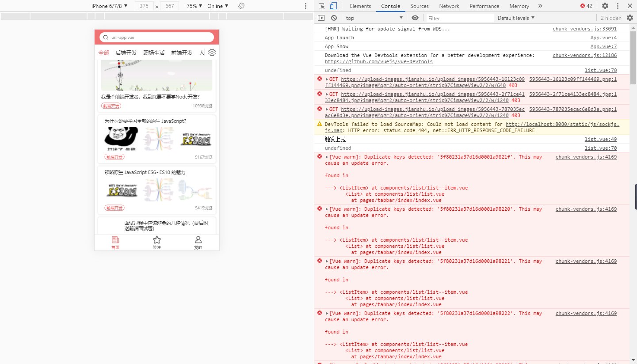Show more DevTools tabs with the chevron
Viewport: 637px width, 364px height.
pos(540,6)
